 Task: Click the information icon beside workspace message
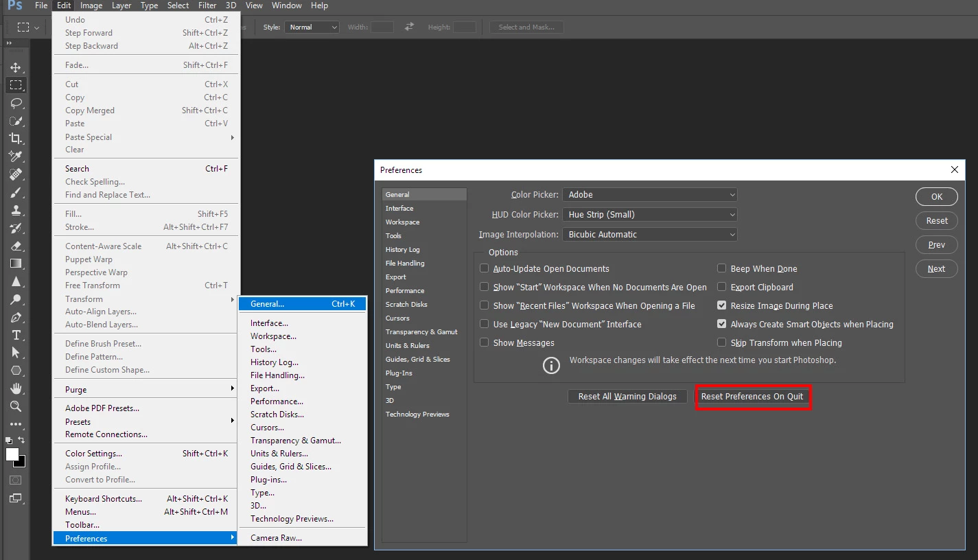click(551, 365)
